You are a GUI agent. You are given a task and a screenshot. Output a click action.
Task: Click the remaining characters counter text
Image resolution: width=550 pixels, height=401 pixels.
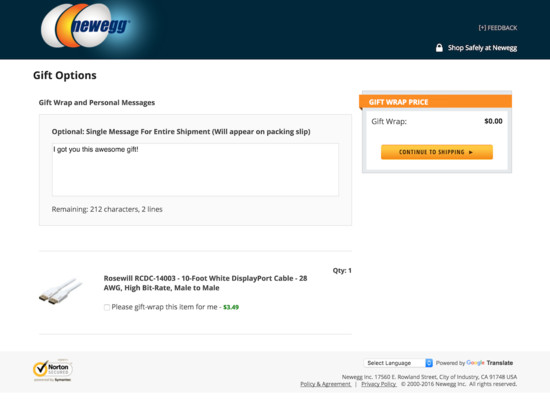coord(107,209)
